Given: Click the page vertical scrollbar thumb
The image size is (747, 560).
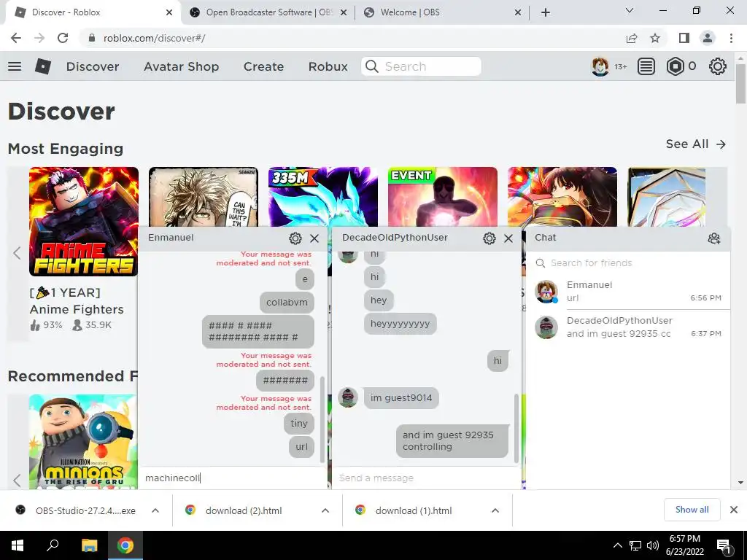Looking at the screenshot, I should (740, 83).
